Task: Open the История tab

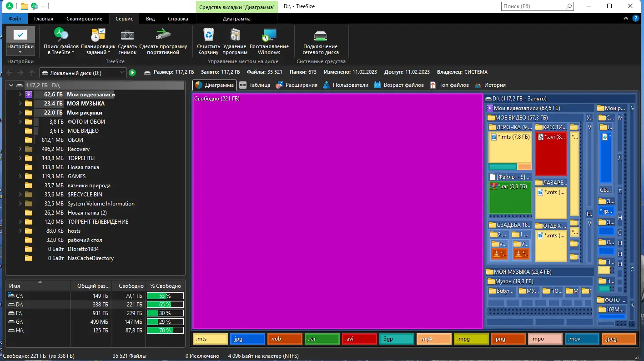Action: pyautogui.click(x=490, y=85)
